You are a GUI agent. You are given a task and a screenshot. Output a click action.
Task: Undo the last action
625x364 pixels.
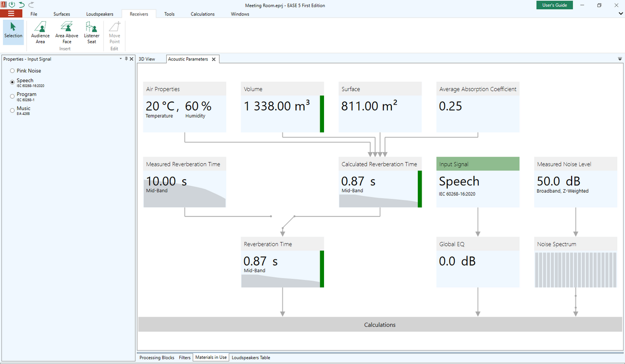(22, 5)
